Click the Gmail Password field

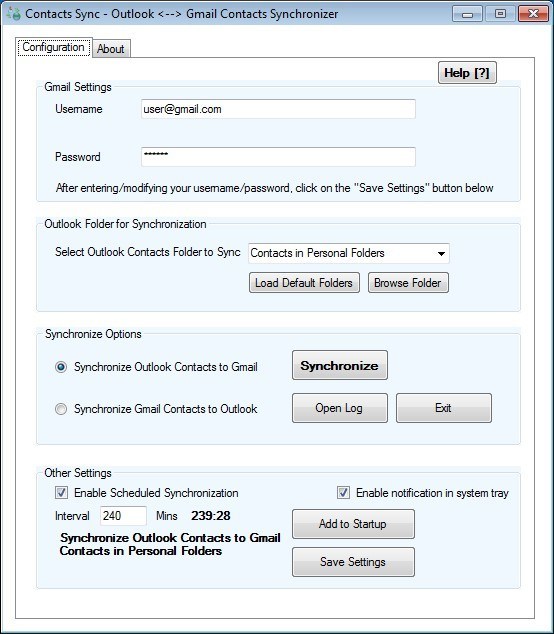tap(278, 157)
